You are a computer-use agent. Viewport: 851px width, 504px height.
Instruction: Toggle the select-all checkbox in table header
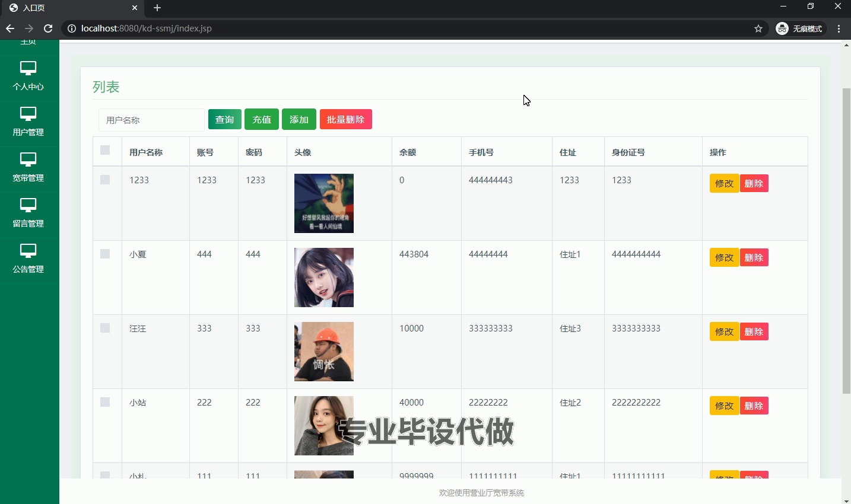pos(105,150)
